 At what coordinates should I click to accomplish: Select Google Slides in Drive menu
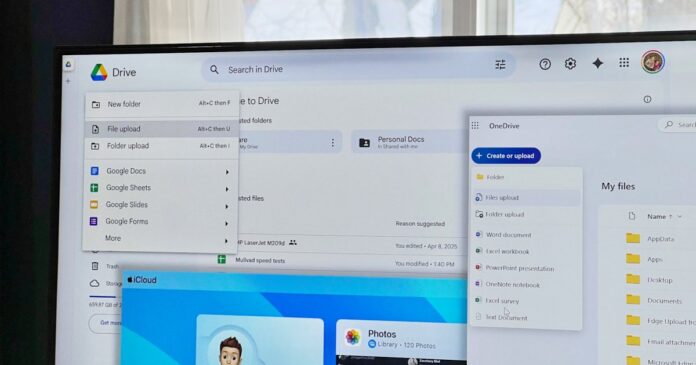point(161,205)
